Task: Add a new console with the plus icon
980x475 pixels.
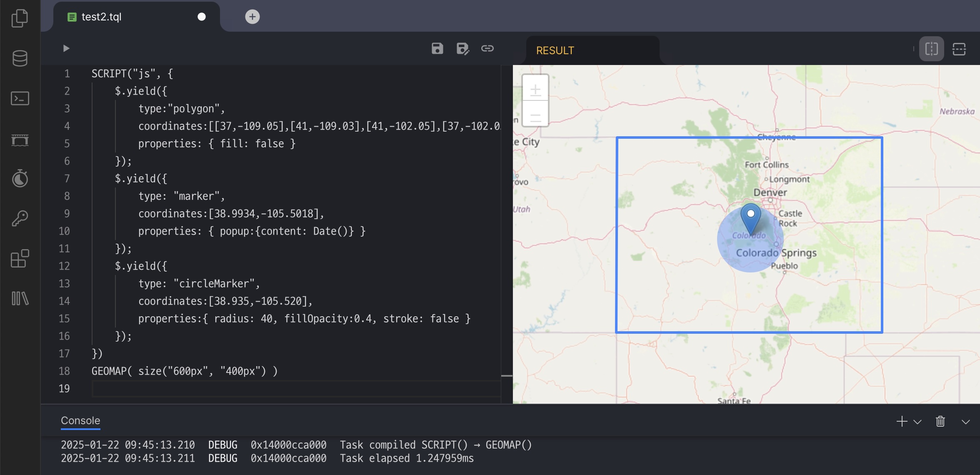Action: point(902,421)
